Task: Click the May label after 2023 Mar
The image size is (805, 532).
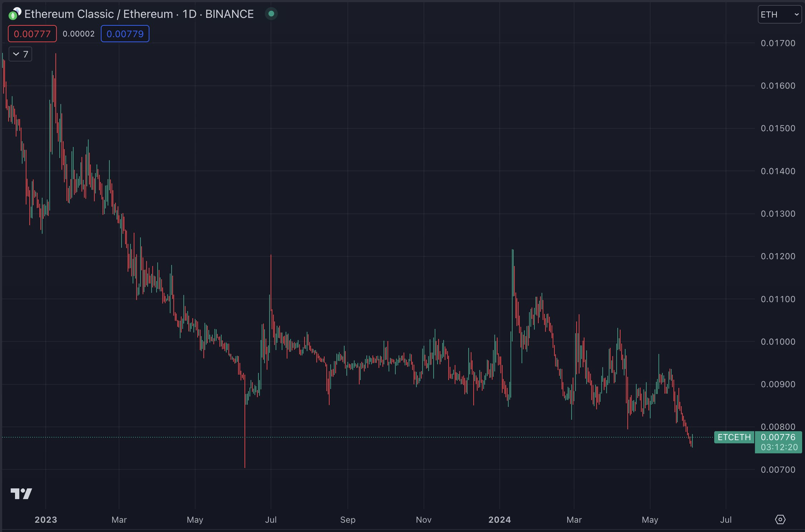Action: [195, 520]
